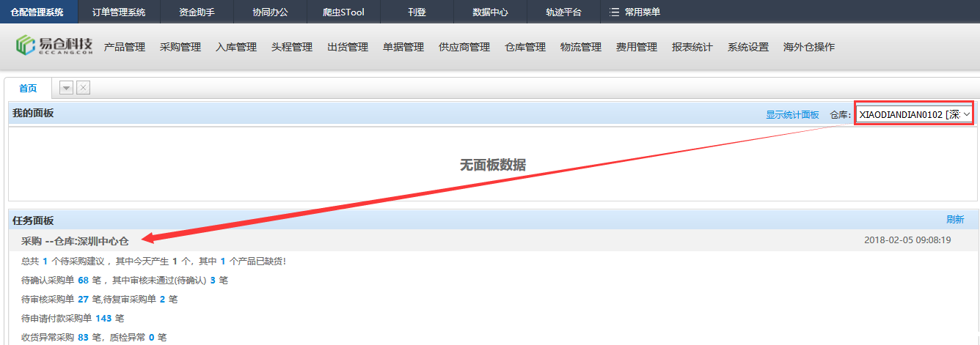Viewport: 980px width, 345px height.
Task: Click the close-tab X icon beside 首页
Action: tap(83, 88)
